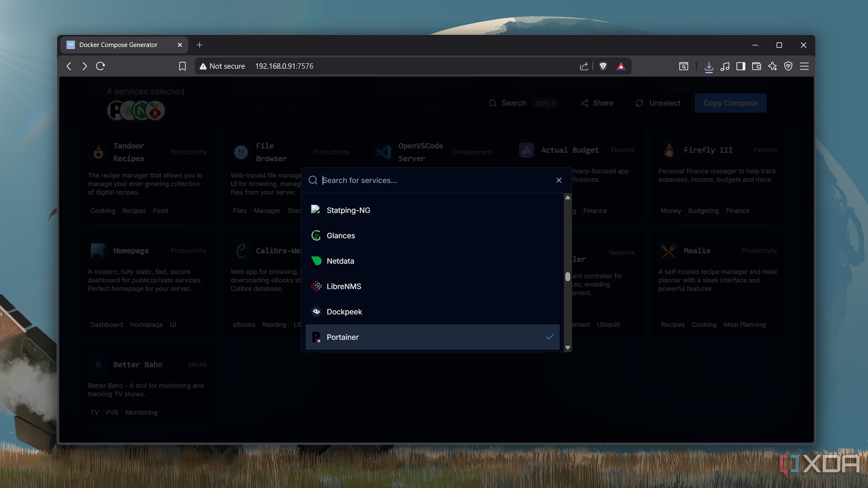Click the Better Bahn service card

click(147, 384)
